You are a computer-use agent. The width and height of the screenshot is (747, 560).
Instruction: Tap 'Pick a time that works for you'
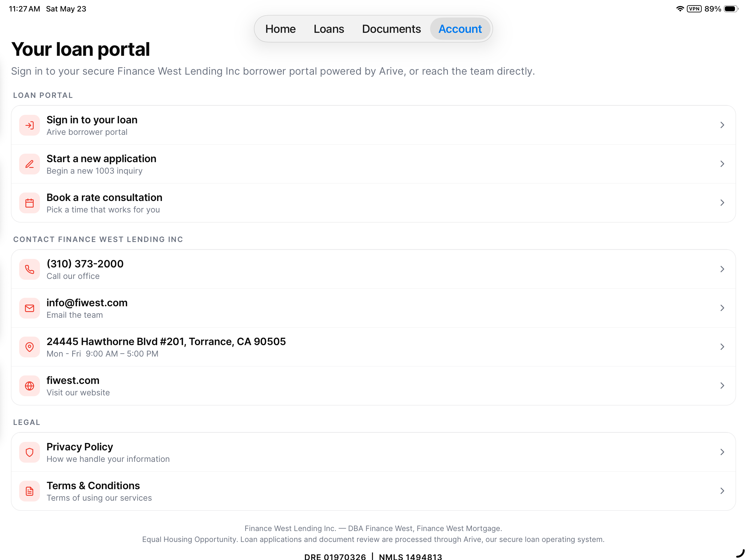click(x=103, y=210)
